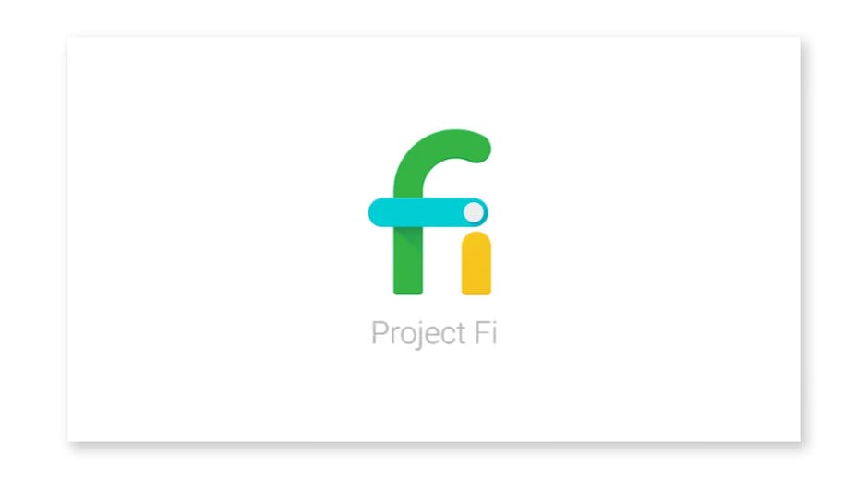This screenshot has height=479, width=868.
Task: Click the letter t in Project
Action: point(461,334)
